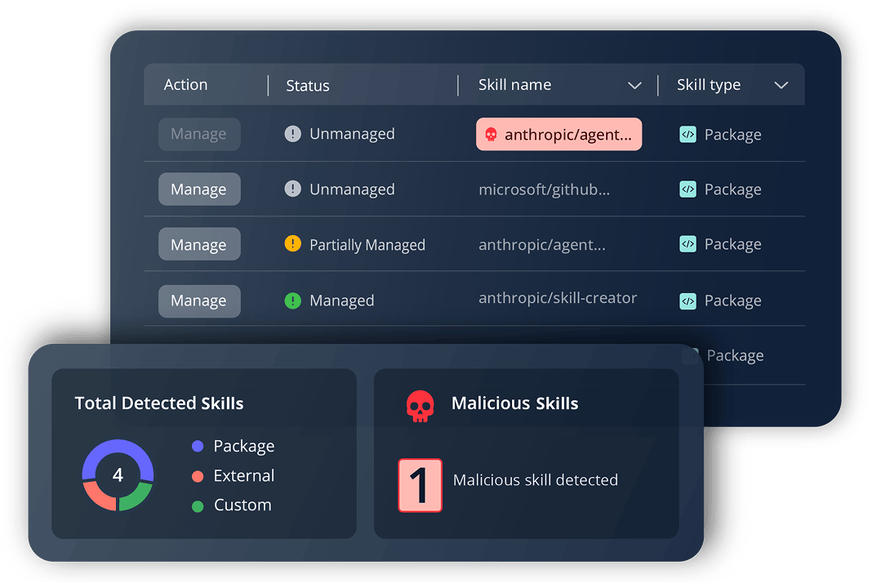Click the purple Package legend dot
Viewport: 872px width, 588px height.
(198, 446)
